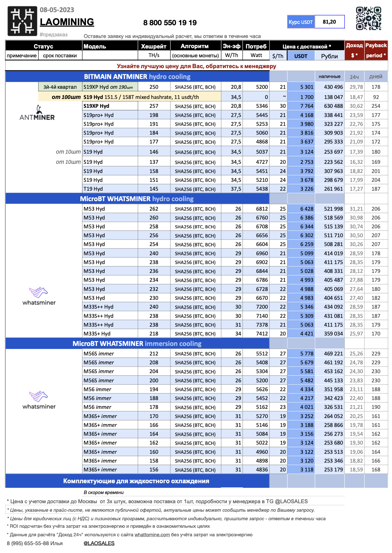Click the 7412 Watt consumption cell
Image resolution: width=392 pixels, height=553 pixels.
256,334
